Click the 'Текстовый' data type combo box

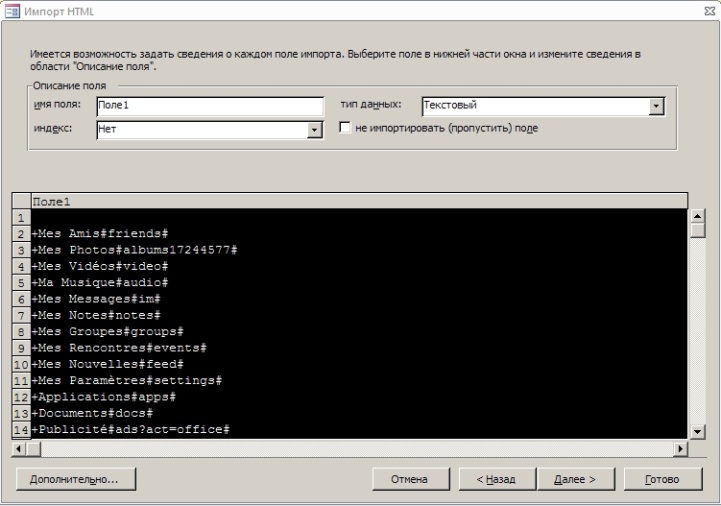[543, 106]
